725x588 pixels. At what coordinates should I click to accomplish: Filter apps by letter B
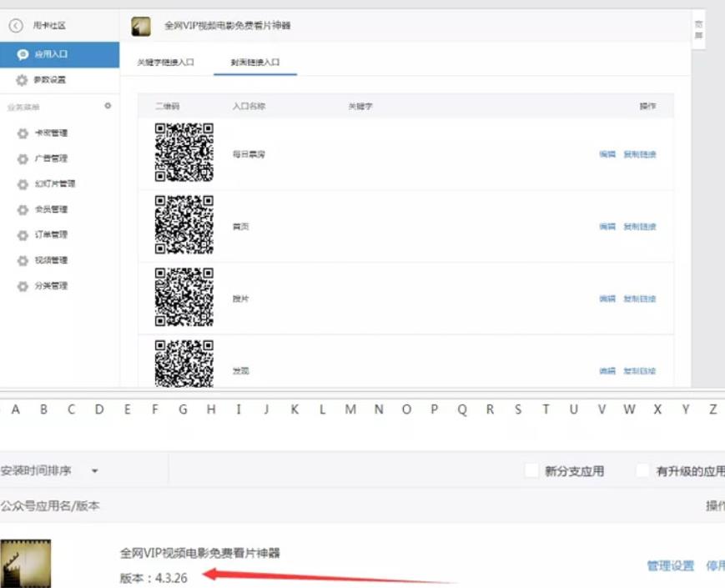pos(43,410)
